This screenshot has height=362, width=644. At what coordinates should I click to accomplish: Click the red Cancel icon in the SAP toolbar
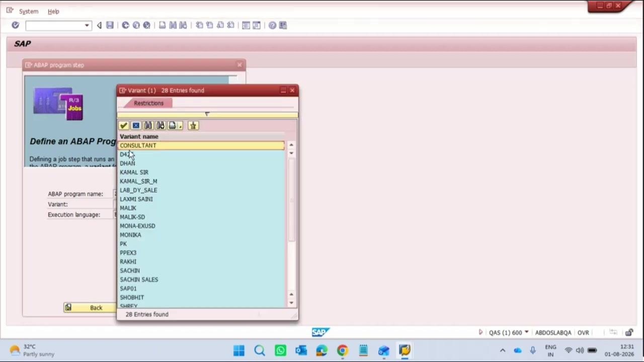coord(146,25)
